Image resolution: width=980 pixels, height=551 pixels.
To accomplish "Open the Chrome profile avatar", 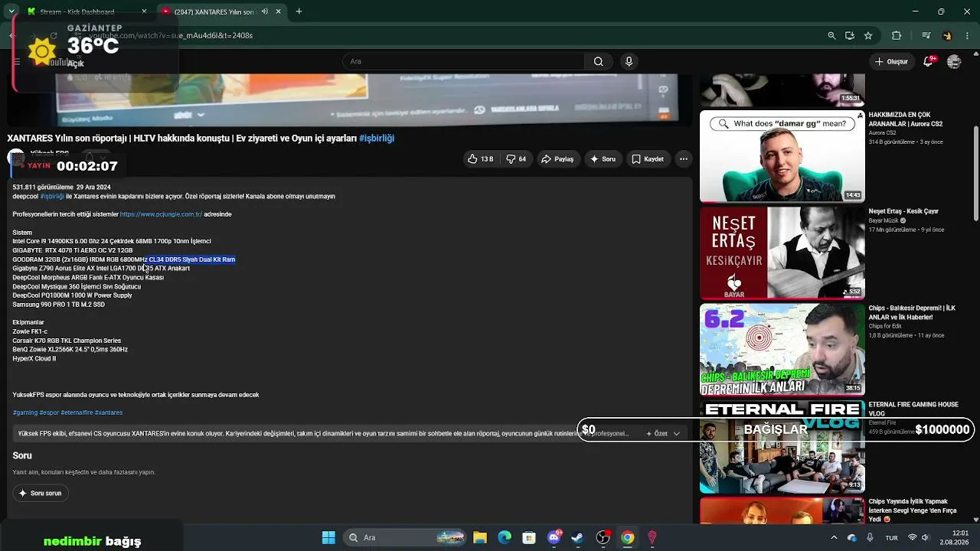I will [x=947, y=35].
